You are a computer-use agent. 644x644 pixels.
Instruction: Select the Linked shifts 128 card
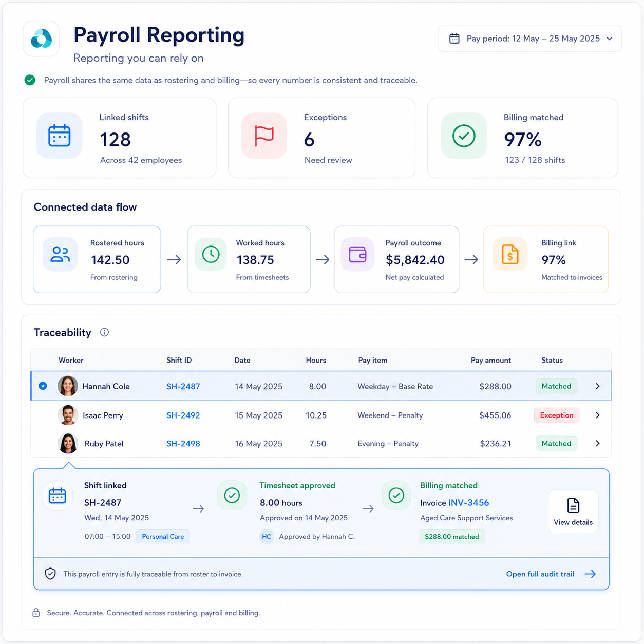120,138
